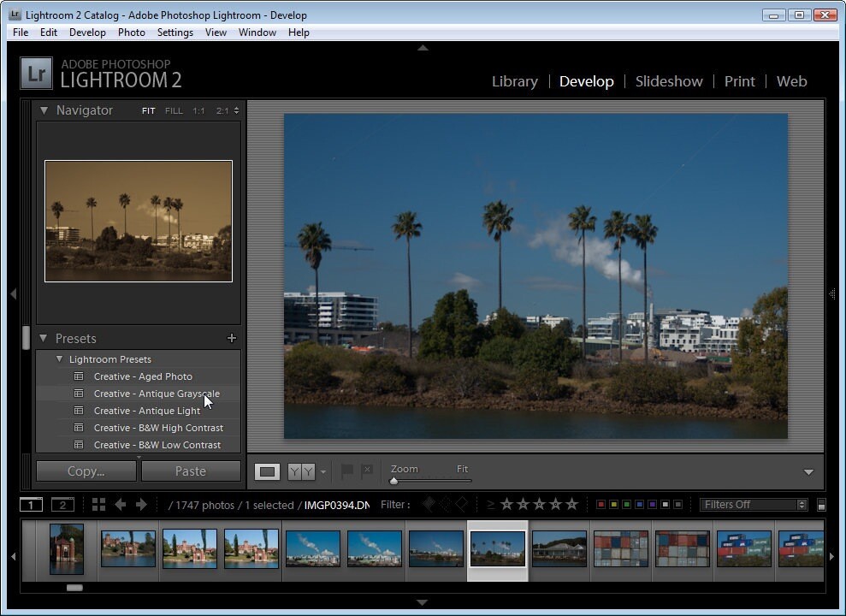Screen dimensions: 846x616
Task: Go back with filmstrip left arrow
Action: (121, 504)
